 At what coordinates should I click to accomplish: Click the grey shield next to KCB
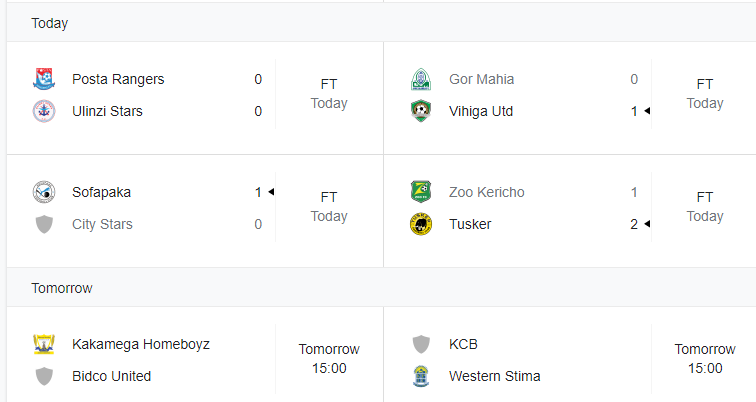pyautogui.click(x=421, y=344)
